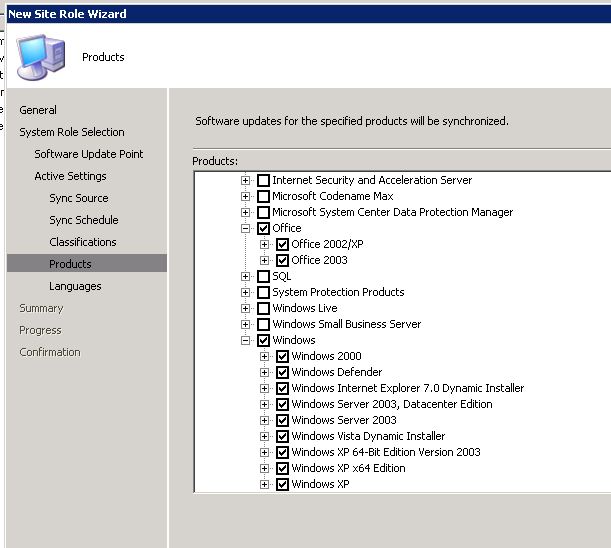The height and width of the screenshot is (548, 611).
Task: Select the Windows Defender tree label
Action: click(x=337, y=372)
